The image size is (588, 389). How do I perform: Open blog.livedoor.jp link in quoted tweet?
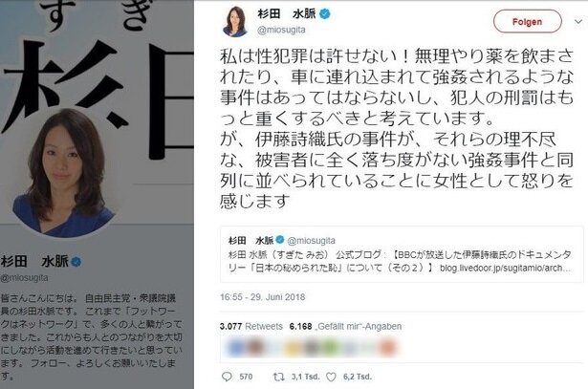(x=505, y=268)
